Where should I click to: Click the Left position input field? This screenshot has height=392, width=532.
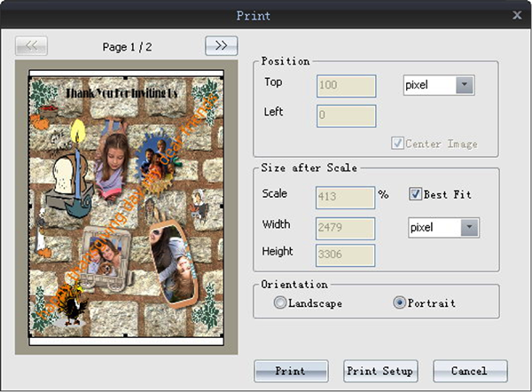coord(346,116)
